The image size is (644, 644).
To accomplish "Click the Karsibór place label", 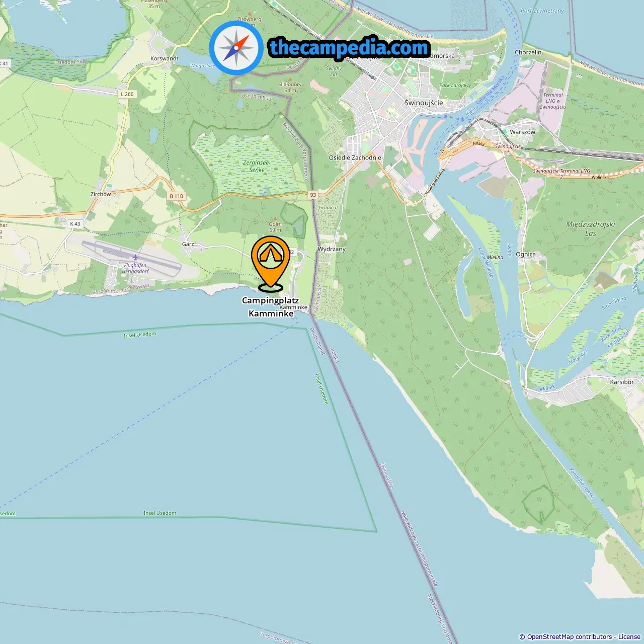I will point(622,382).
